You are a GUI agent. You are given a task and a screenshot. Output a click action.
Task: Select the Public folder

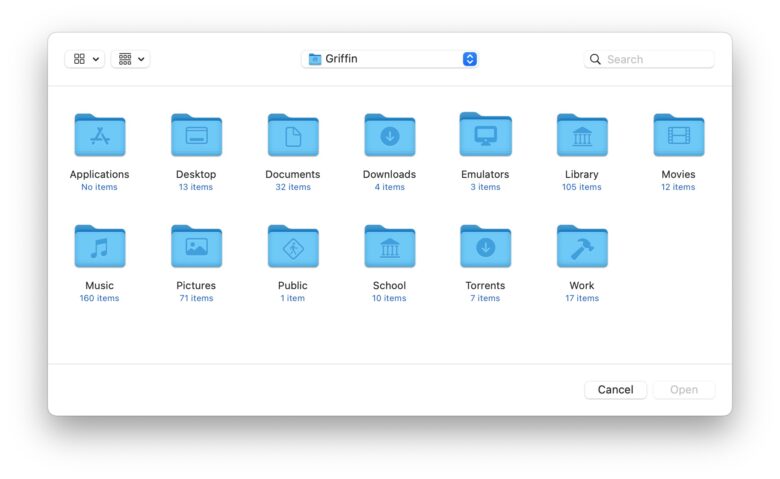tap(292, 248)
